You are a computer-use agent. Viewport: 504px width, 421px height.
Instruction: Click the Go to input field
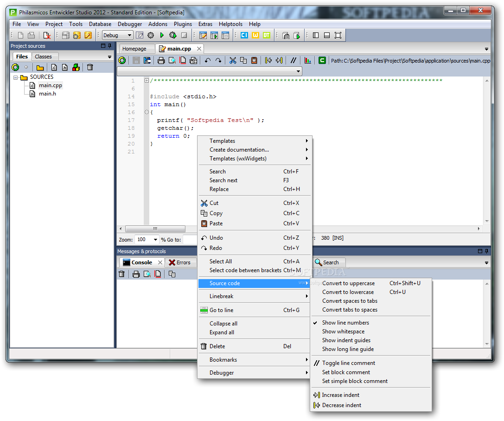[x=190, y=239]
